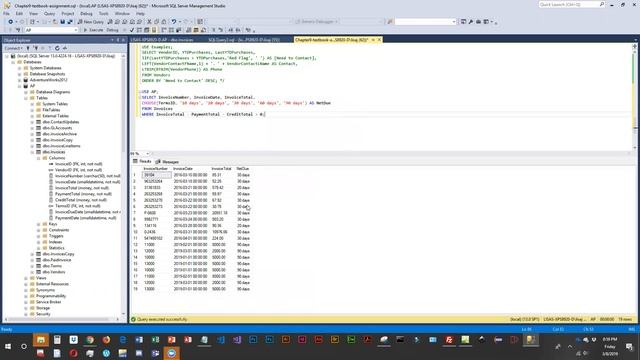The height and width of the screenshot is (360, 640).
Task: Open the Tools menu
Action: [104, 13]
